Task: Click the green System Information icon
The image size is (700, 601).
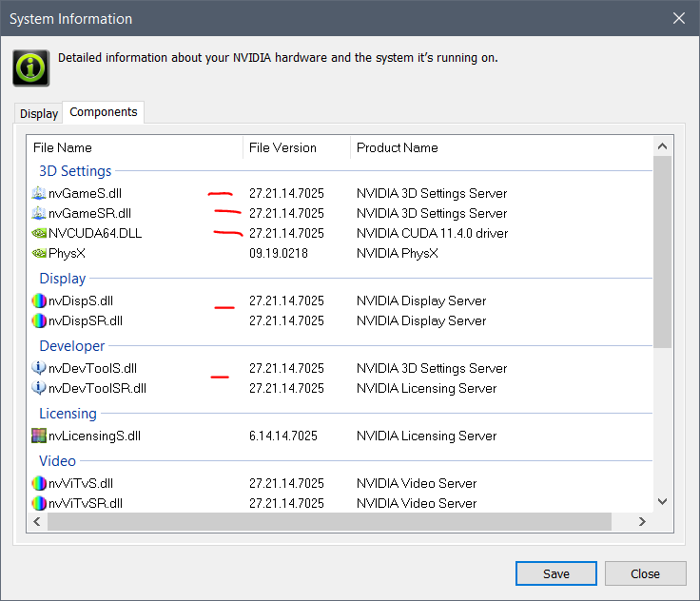Action: coord(30,68)
